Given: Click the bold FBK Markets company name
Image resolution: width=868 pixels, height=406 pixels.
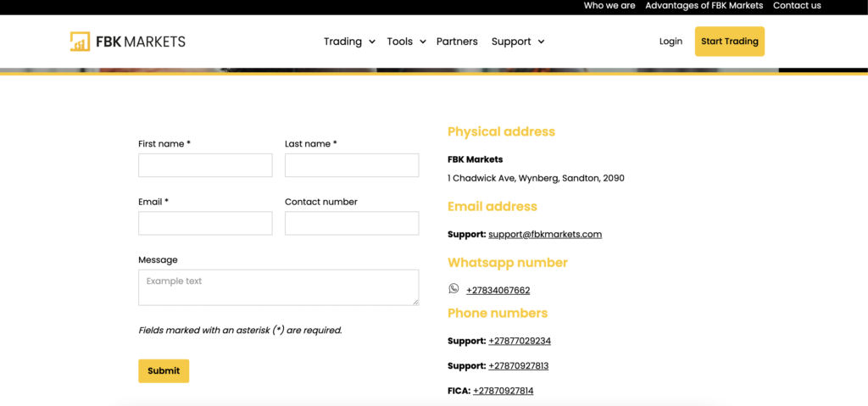Looking at the screenshot, I should (x=475, y=159).
